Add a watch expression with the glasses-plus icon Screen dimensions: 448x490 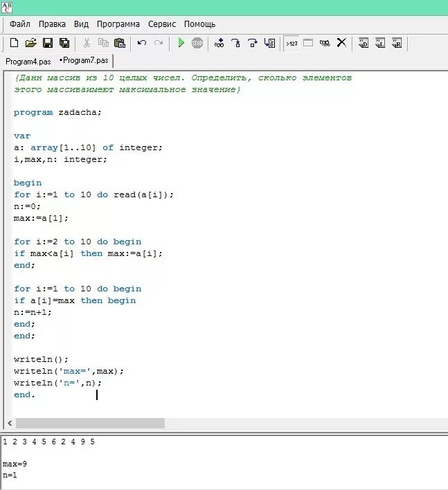tap(219, 43)
